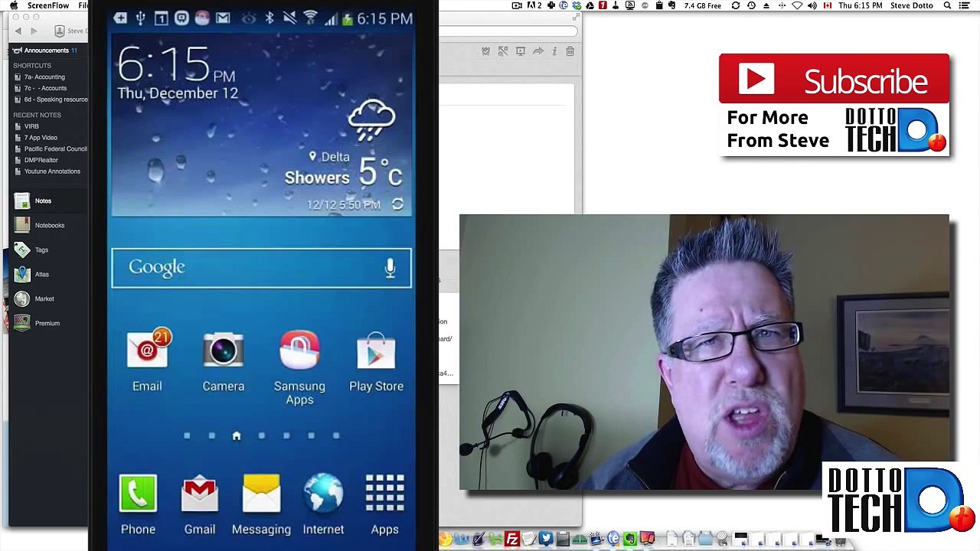Tap the Delta location pin

coord(312,156)
